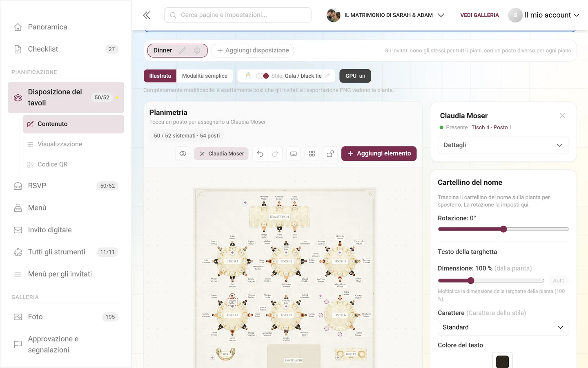This screenshot has width=588, height=368.
Task: Select the Bar element on the floor plan
Action: [225, 354]
